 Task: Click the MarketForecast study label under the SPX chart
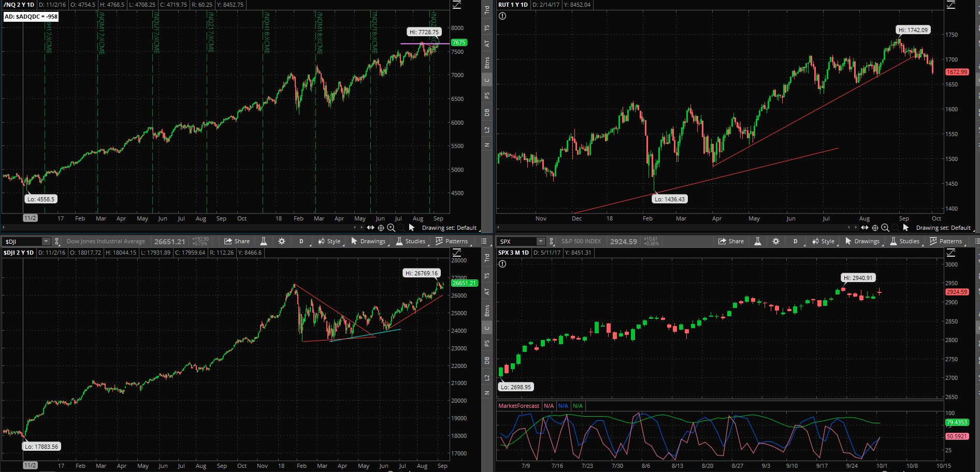click(518, 406)
